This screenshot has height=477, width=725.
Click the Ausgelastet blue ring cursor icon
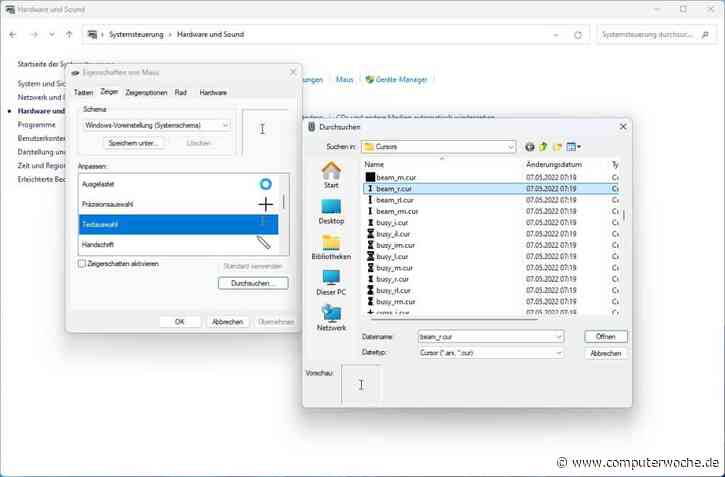pyautogui.click(x=265, y=184)
